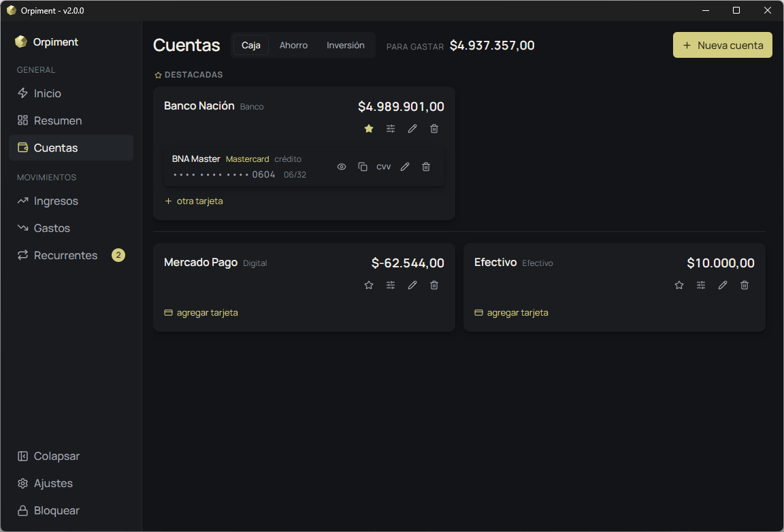Viewport: 784px width, 532px height.
Task: Delete the Efectivo account
Action: 745,285
